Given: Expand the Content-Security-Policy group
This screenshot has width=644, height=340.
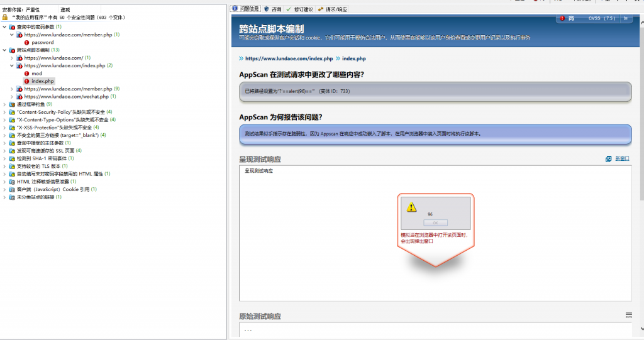Looking at the screenshot, I should click(x=4, y=112).
